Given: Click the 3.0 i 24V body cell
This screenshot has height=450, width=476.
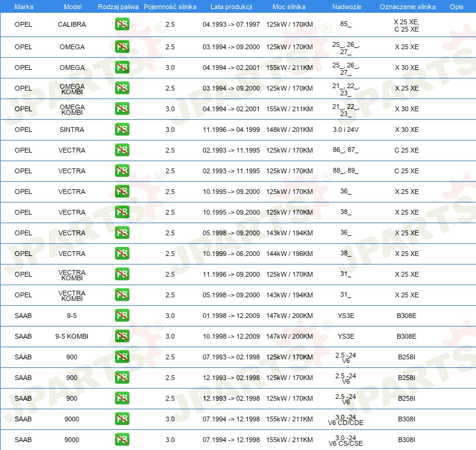Looking at the screenshot, I should (x=346, y=130).
